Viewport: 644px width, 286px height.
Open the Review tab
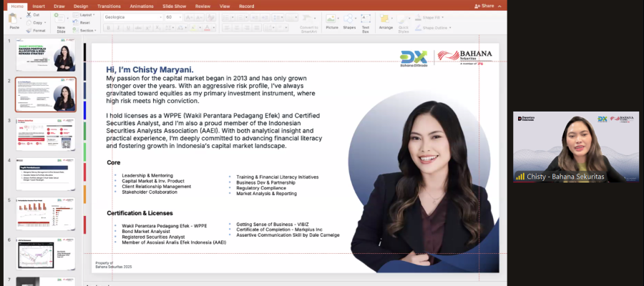pyautogui.click(x=203, y=6)
